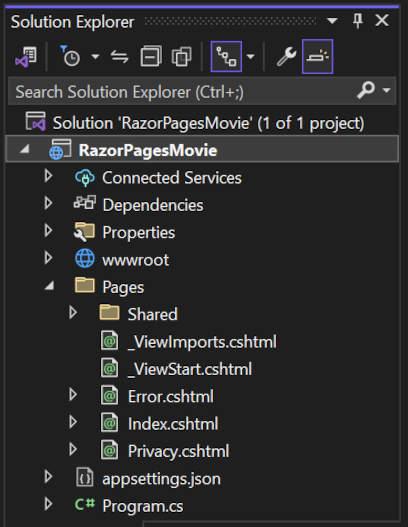Click the _ViewImports.cshtml file icon
Screen dimensions: 408x527
click(x=110, y=340)
